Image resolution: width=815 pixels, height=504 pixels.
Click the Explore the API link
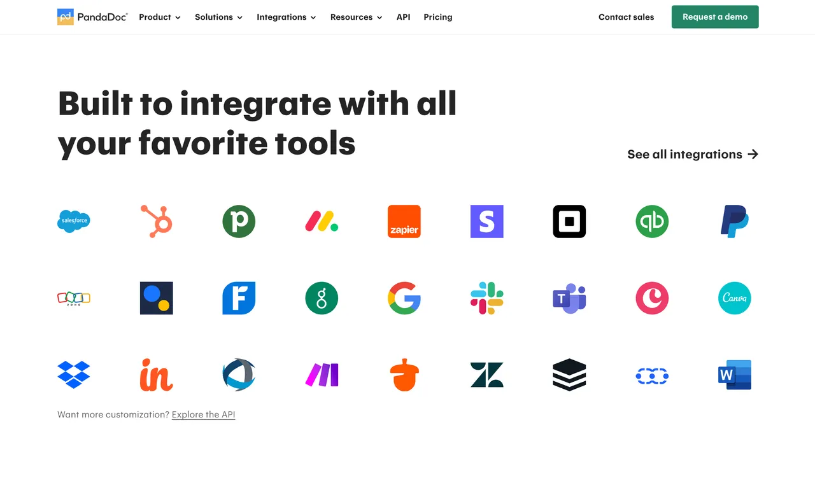203,414
